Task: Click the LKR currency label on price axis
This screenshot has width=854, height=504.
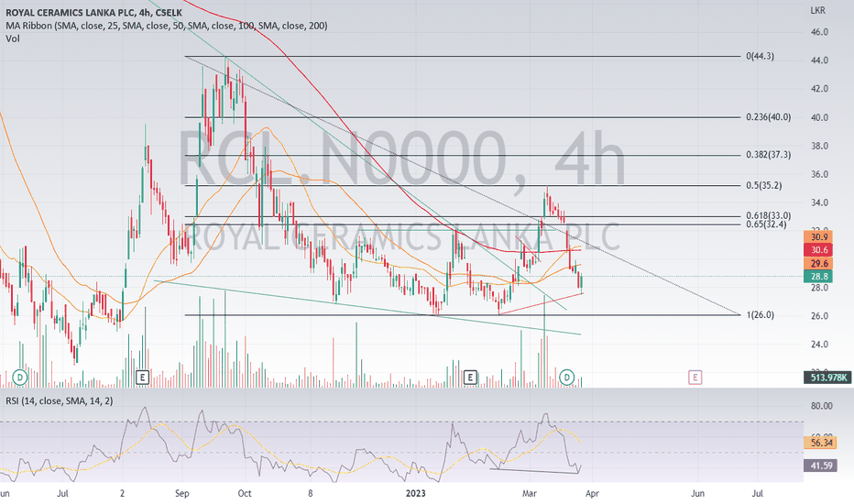Action: [817, 10]
